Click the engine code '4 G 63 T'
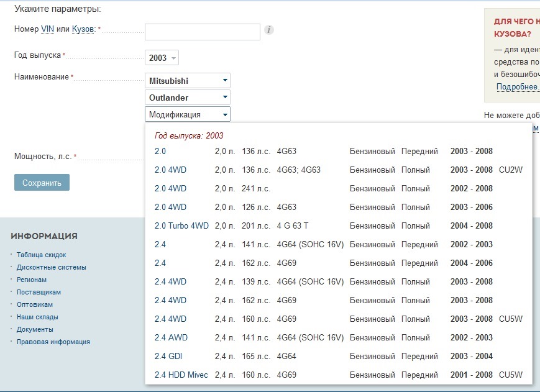This screenshot has height=392, width=540. pos(293,226)
